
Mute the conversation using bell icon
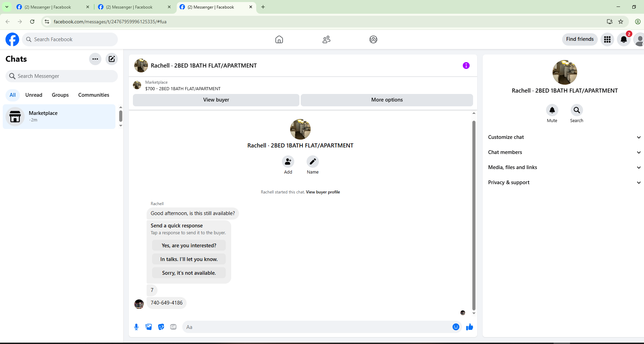click(x=552, y=110)
